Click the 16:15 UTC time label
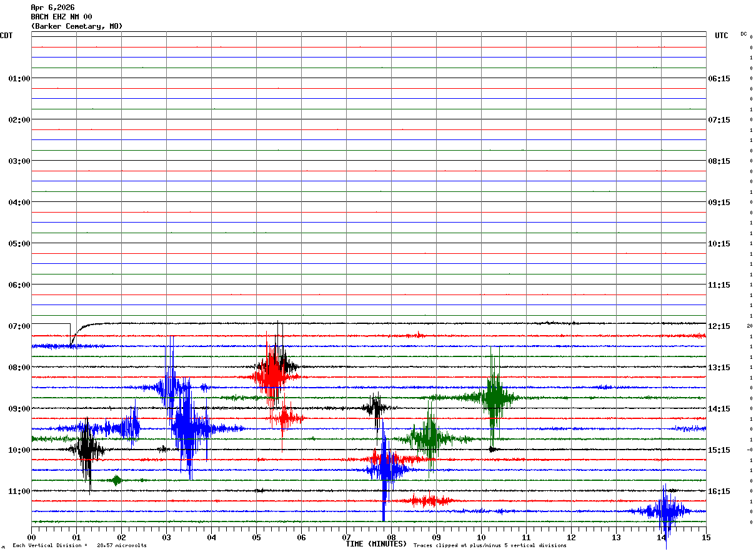Viewport: 756px width, 554px height. click(719, 491)
